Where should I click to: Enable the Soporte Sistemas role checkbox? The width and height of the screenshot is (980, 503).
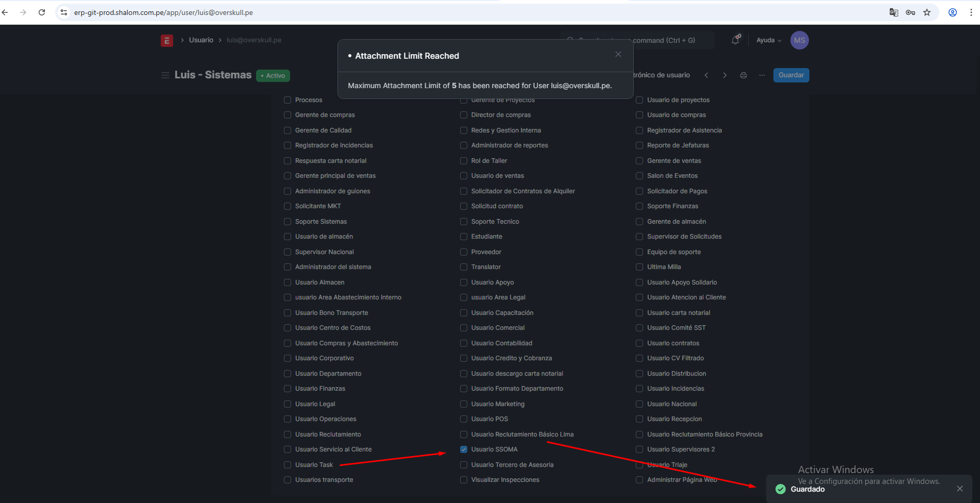(288, 222)
